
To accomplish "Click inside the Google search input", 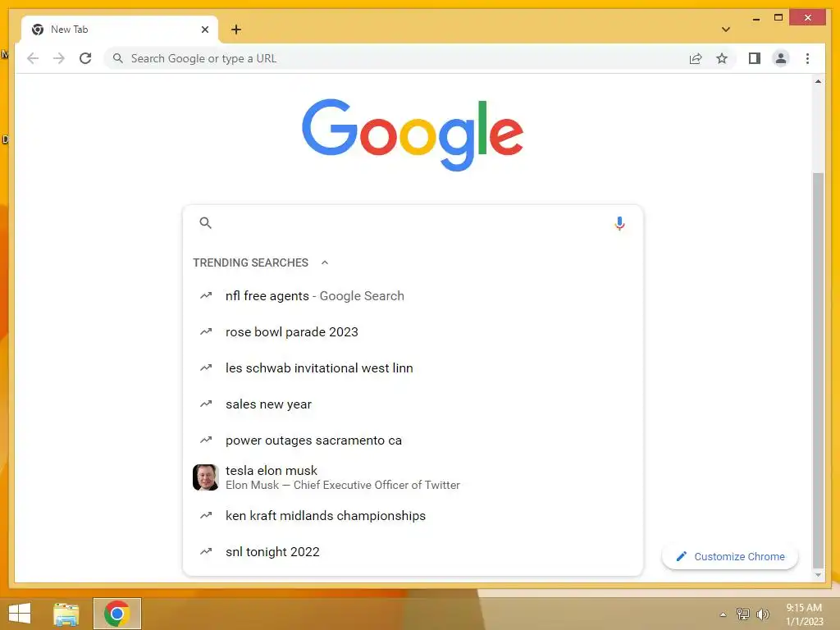I will click(413, 223).
